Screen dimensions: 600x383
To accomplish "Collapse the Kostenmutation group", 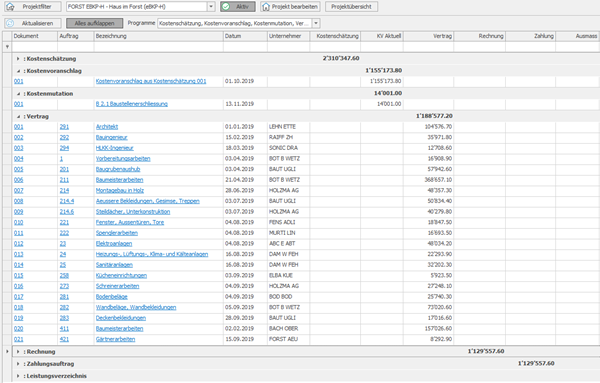I will point(18,94).
